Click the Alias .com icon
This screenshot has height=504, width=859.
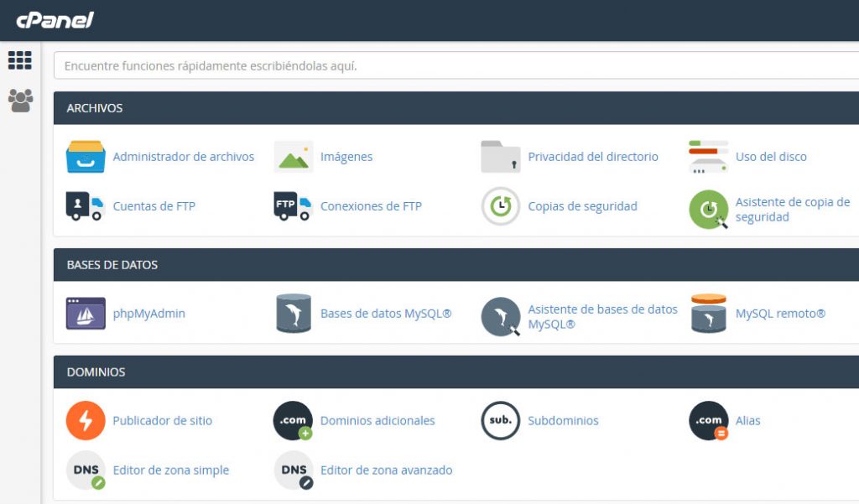point(707,420)
